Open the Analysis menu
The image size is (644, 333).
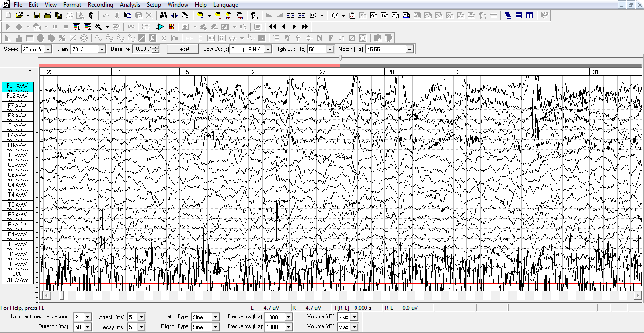click(130, 5)
